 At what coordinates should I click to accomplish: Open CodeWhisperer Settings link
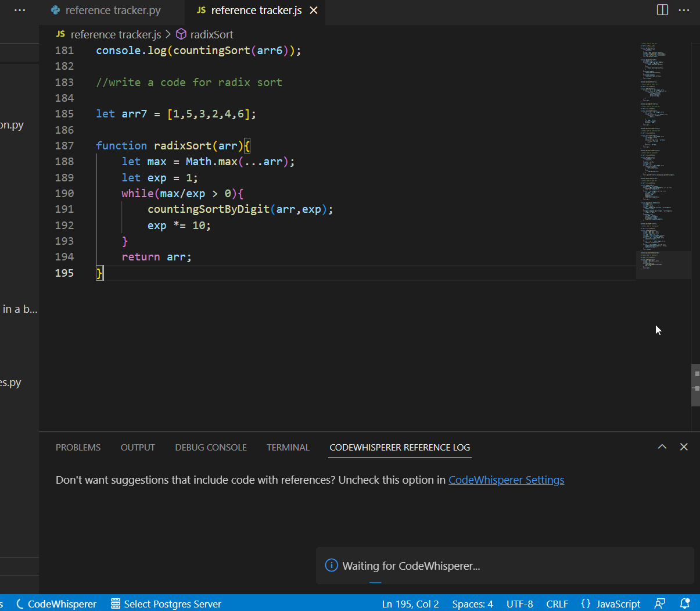click(x=506, y=480)
